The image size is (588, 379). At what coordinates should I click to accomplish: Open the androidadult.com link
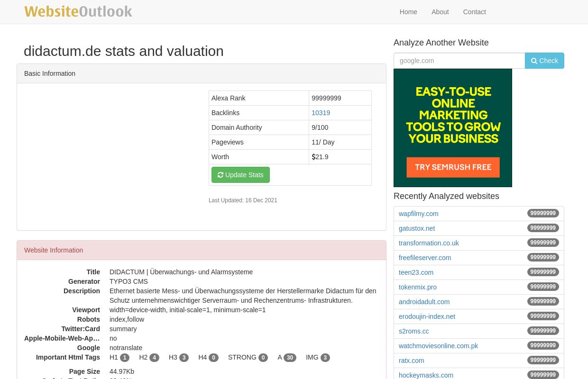pos(424,302)
